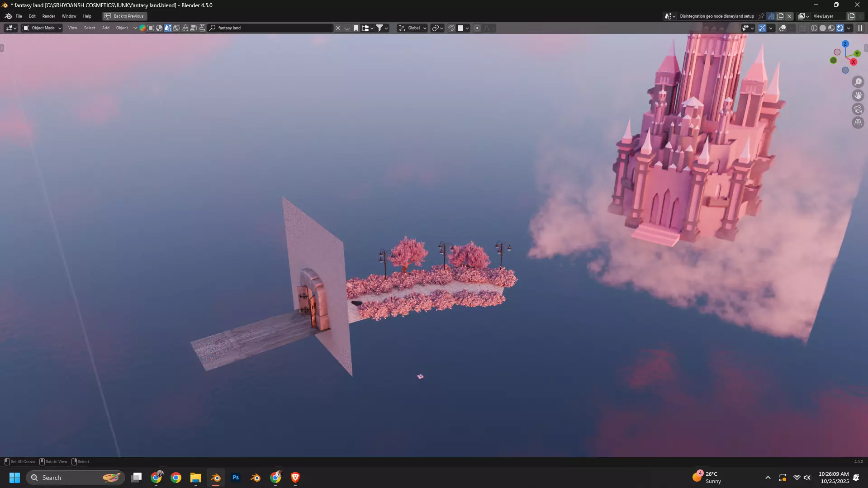
Task: Toggle proportional editing
Action: coord(477,28)
